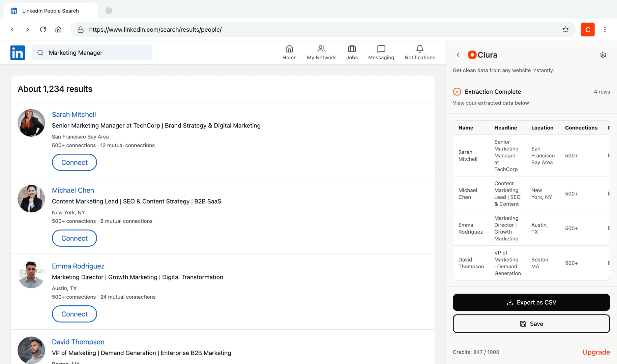Screen dimensions: 617x364
Task: Click the My Network icon
Action: (x=321, y=52)
